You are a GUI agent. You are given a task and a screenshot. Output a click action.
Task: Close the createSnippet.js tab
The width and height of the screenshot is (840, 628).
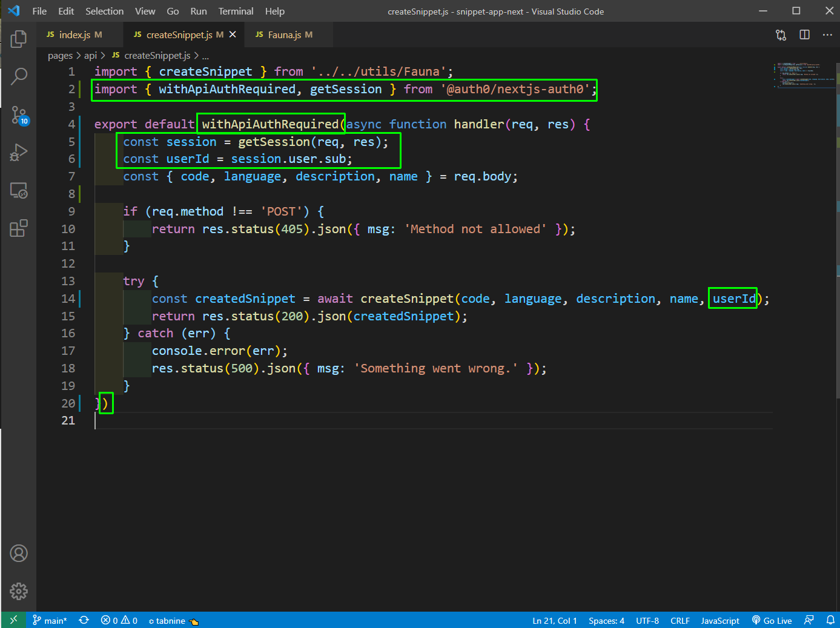coord(233,35)
